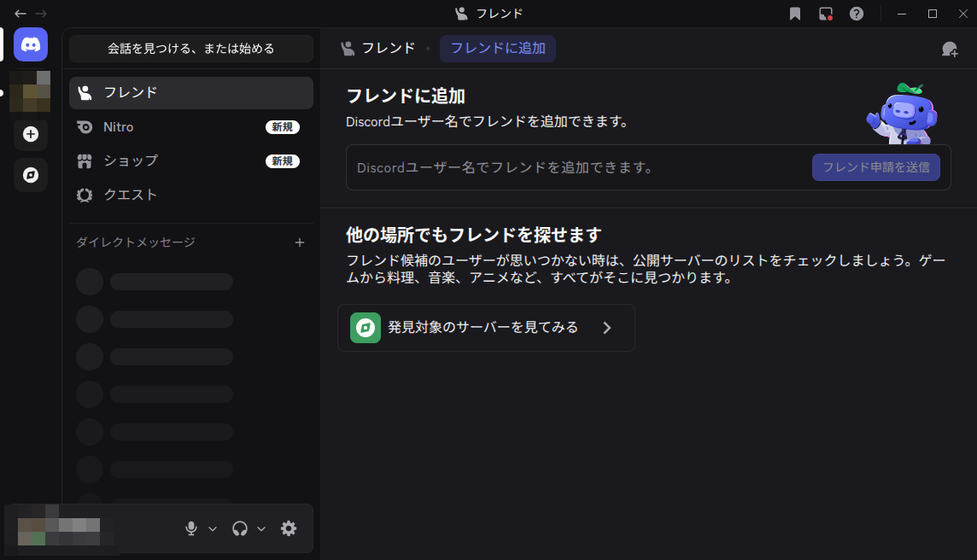977x560 pixels.
Task: Open server discovery compass icon in sidebar
Action: point(31,175)
